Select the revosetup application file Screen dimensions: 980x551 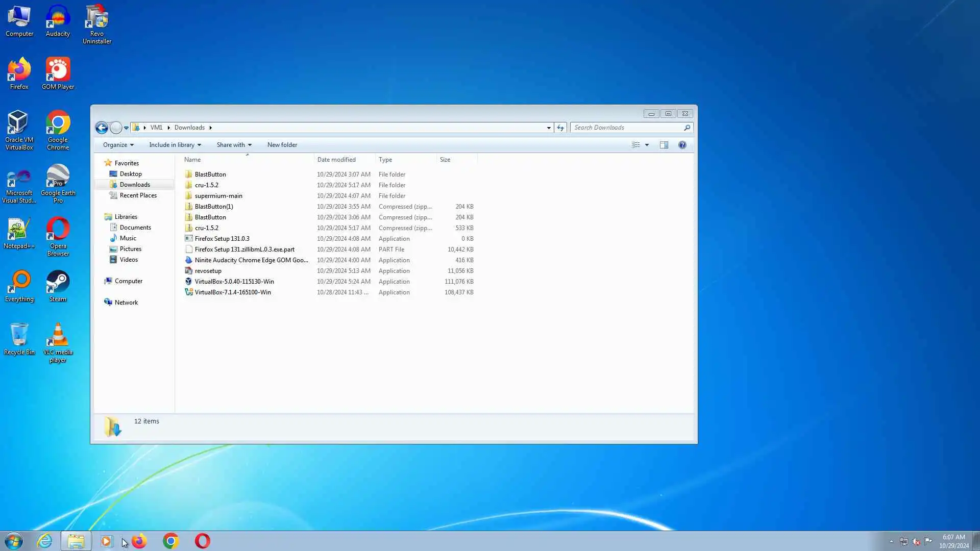[208, 271]
